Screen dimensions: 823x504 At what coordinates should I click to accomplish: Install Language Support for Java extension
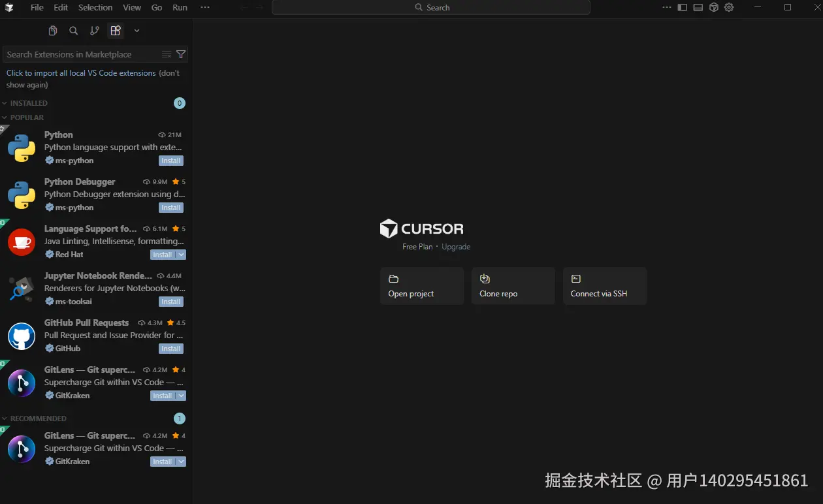pyautogui.click(x=163, y=255)
